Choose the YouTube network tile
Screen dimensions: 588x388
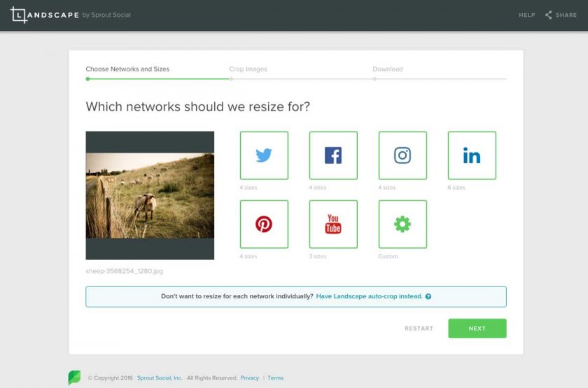point(333,224)
